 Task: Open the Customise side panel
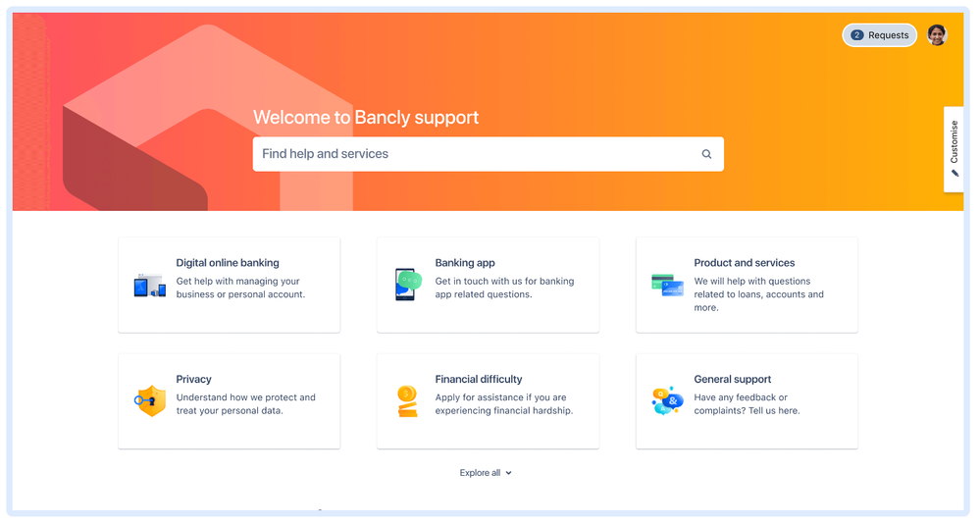[954, 149]
